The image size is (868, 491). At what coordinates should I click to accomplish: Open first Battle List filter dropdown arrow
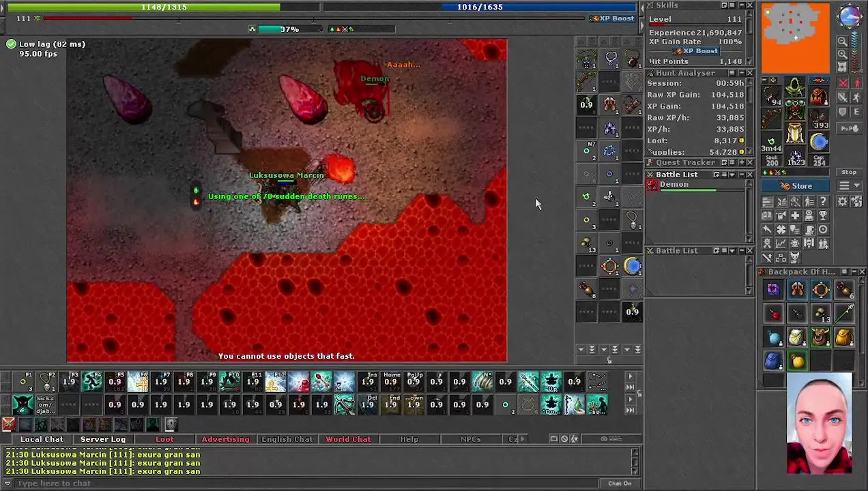tap(732, 175)
